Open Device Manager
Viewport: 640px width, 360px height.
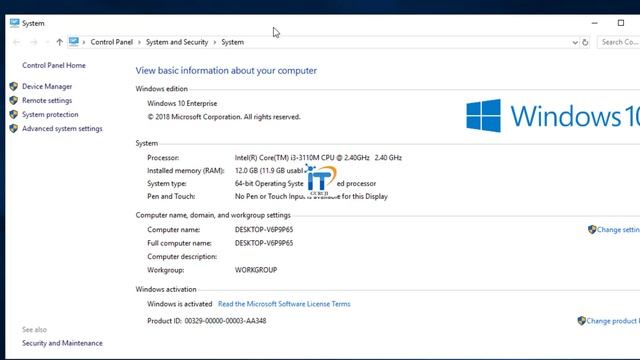pos(47,87)
